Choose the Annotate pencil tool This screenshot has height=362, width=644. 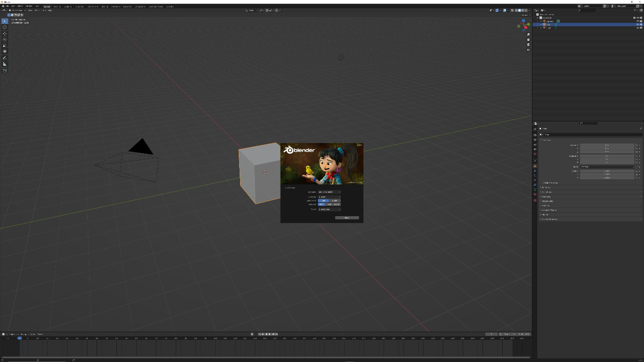pos(5,58)
